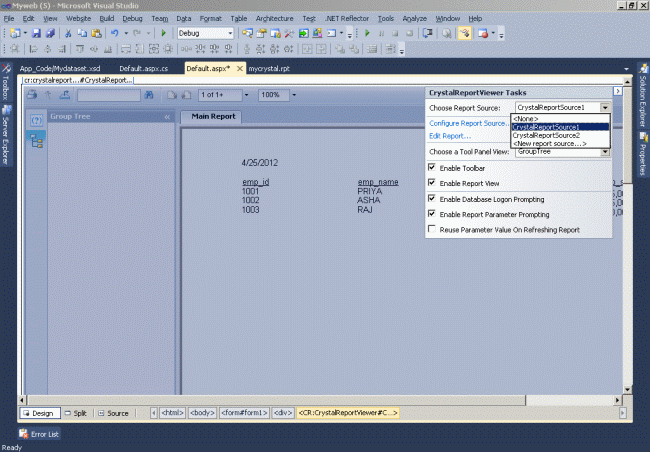
Task: Disable the Enable Toolbar checkbox
Action: coord(432,168)
